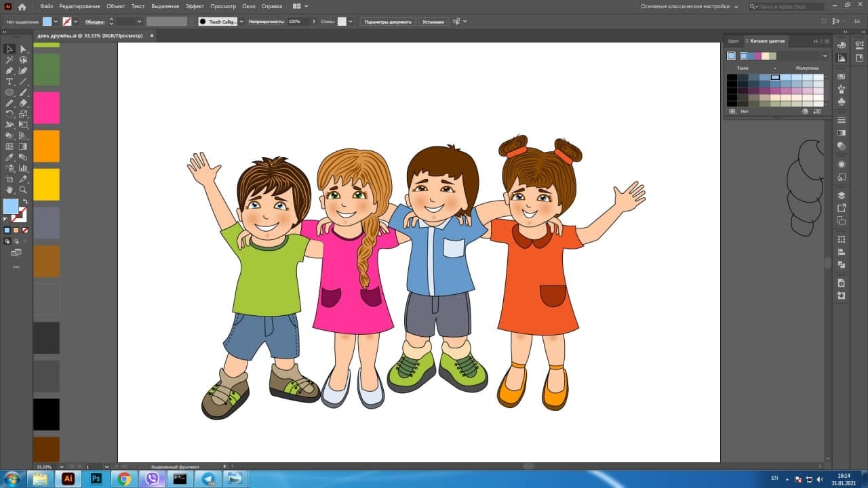Open the style swatch dropdown
Image resolution: width=868 pixels, height=488 pixels.
[350, 22]
